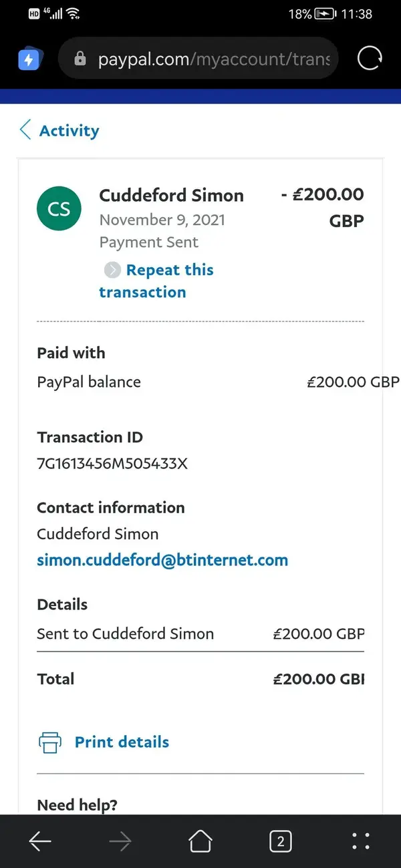401x868 pixels.
Task: Select the Transaction ID 7G1613456M505433X text
Action: (x=112, y=462)
